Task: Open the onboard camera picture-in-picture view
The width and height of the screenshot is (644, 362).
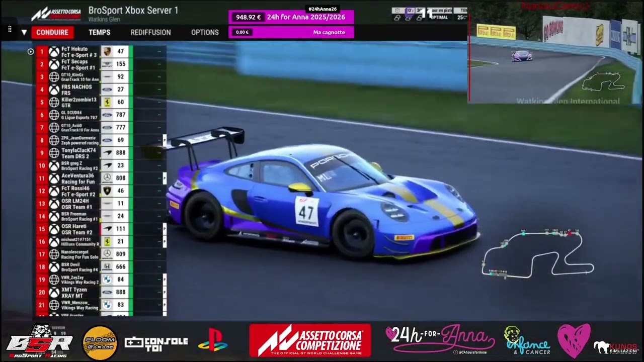Action: (555, 53)
